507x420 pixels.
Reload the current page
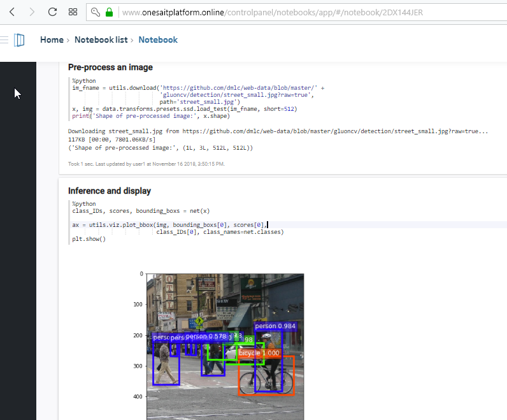[x=52, y=12]
